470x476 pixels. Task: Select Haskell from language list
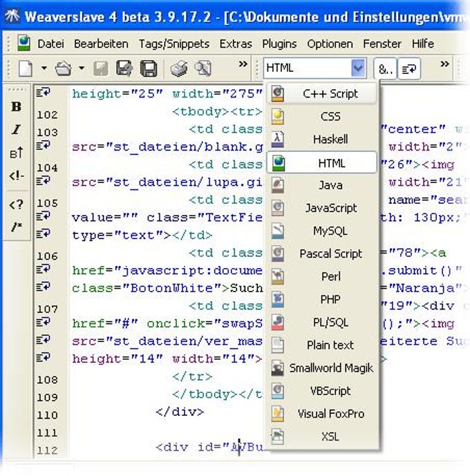[x=322, y=140]
